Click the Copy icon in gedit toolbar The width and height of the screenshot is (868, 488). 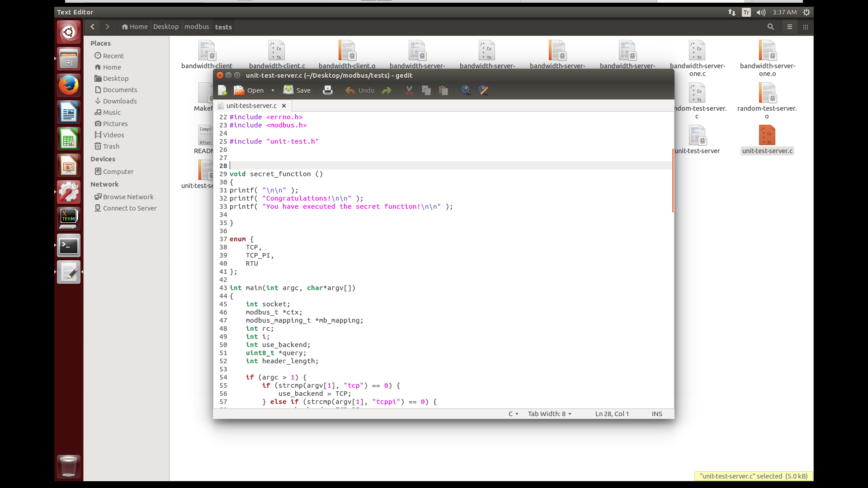(426, 90)
